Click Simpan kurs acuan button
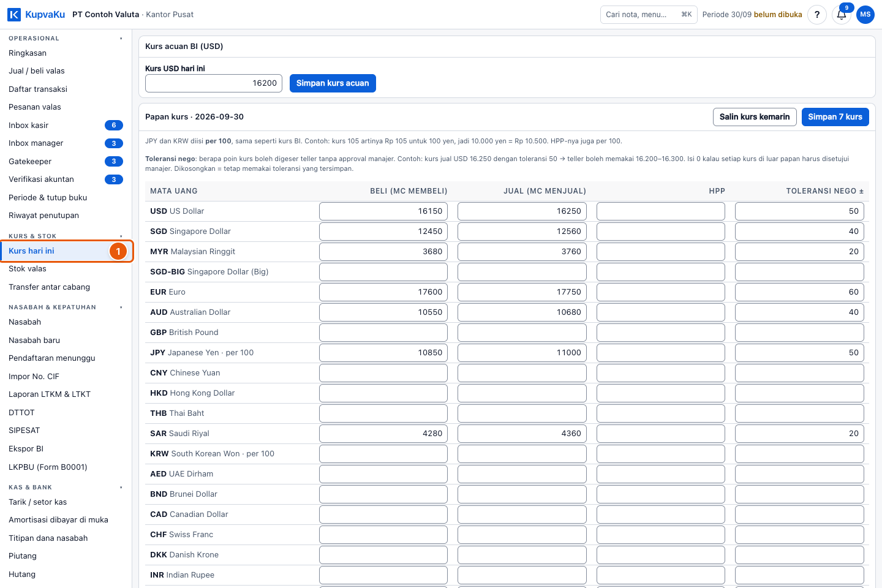Image resolution: width=882 pixels, height=588 pixels. [x=333, y=83]
